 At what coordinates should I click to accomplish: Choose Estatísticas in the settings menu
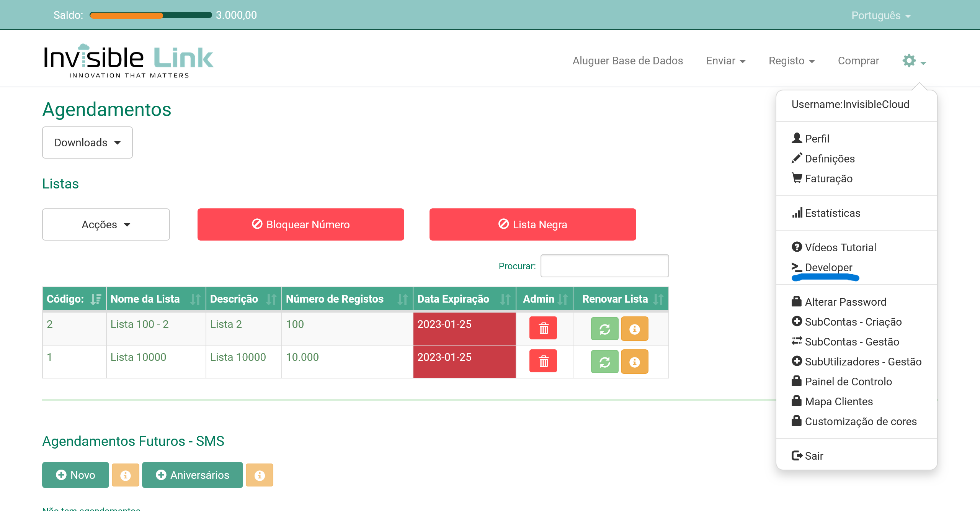pos(832,213)
